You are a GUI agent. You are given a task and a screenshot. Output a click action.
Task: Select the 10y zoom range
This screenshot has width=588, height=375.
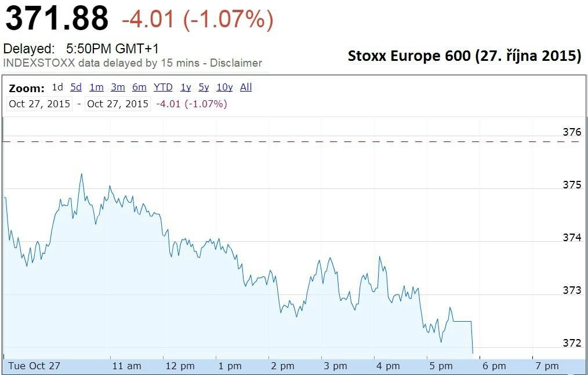224,87
